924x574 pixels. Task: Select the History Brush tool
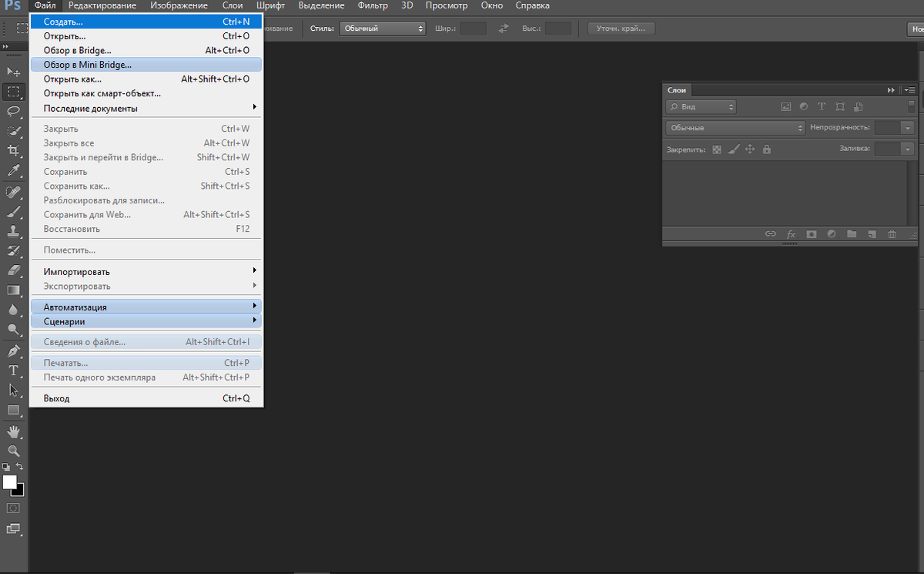(x=13, y=250)
